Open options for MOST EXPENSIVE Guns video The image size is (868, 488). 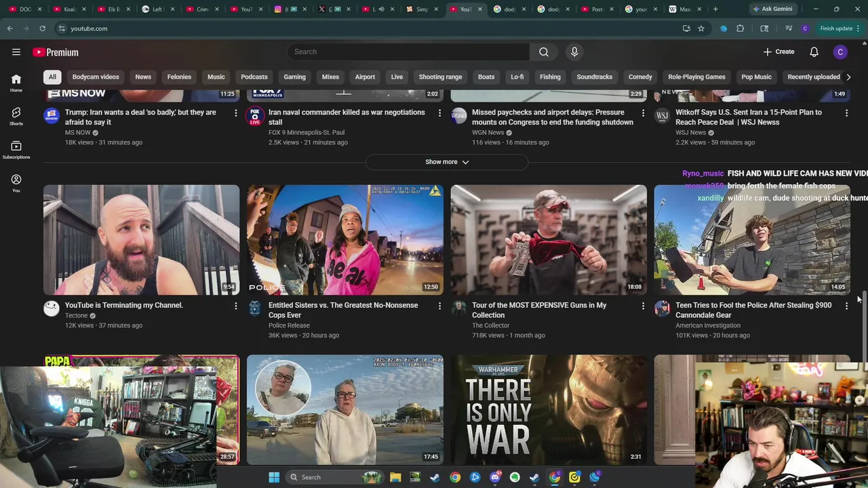coord(643,306)
